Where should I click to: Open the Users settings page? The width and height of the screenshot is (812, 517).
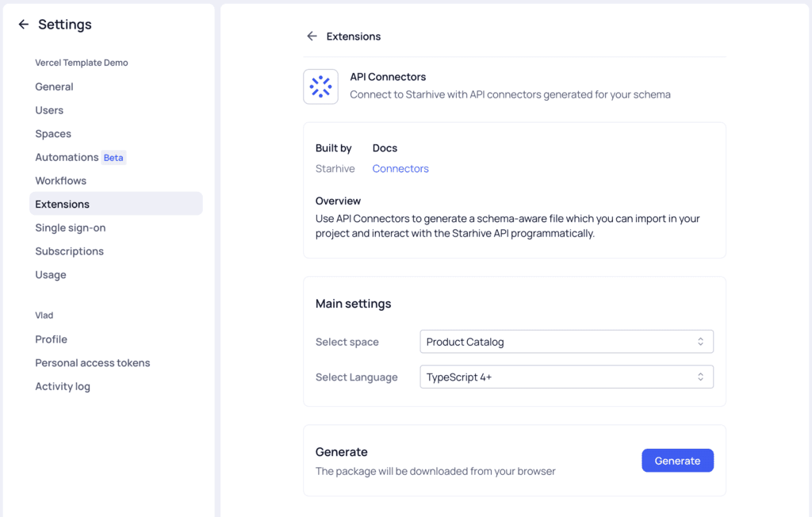(49, 110)
